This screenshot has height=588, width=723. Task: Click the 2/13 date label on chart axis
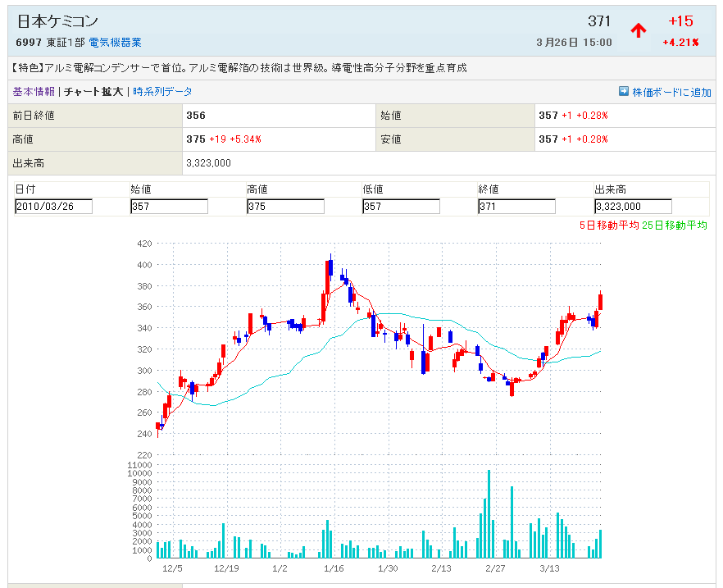coord(442,568)
